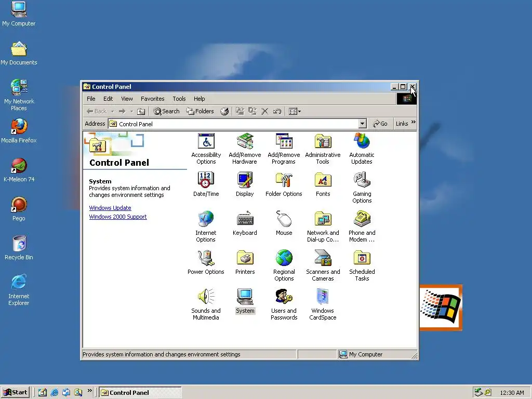This screenshot has width=532, height=399.
Task: Click Control Panel taskbar button
Action: pyautogui.click(x=140, y=393)
